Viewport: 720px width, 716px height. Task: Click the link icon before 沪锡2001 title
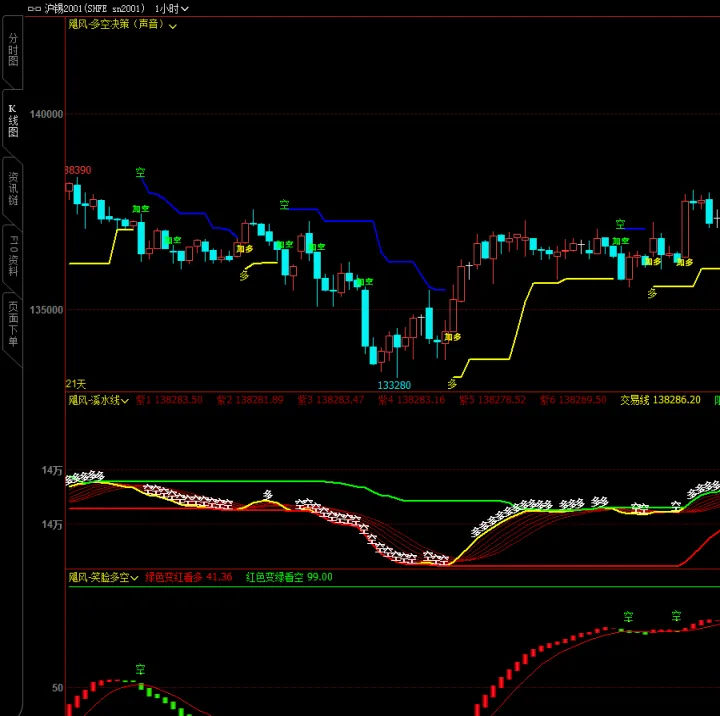pyautogui.click(x=34, y=8)
